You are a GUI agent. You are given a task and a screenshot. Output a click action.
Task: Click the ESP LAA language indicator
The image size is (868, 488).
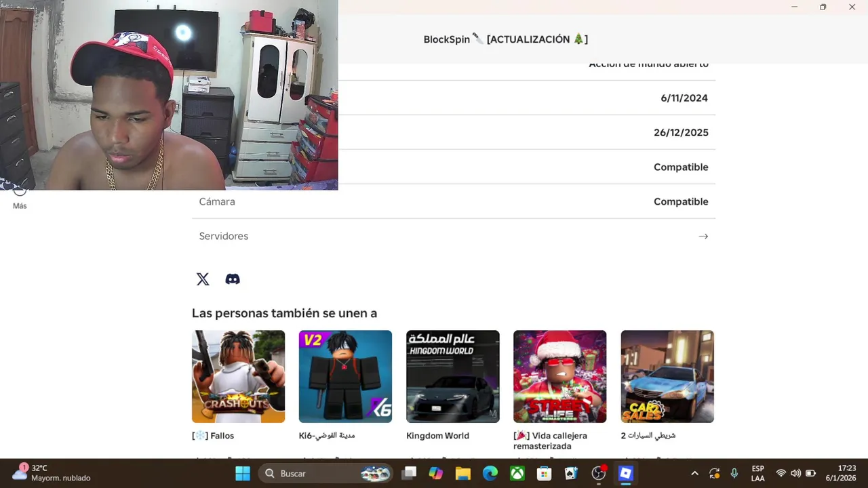coord(757,473)
